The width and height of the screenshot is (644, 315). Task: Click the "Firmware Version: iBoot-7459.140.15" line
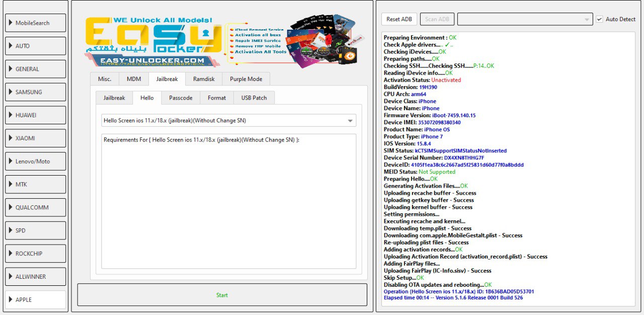(x=429, y=115)
